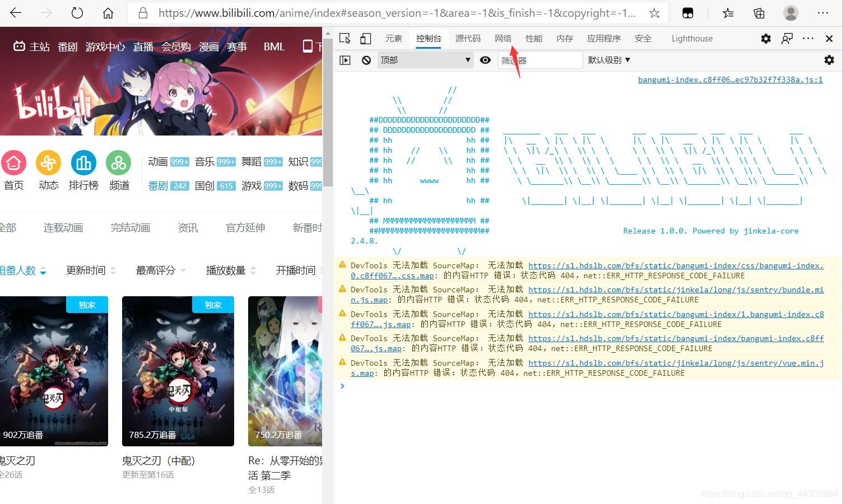Image resolution: width=843 pixels, height=504 pixels.
Task: Add page to favorites with the star icon
Action: pos(654,13)
